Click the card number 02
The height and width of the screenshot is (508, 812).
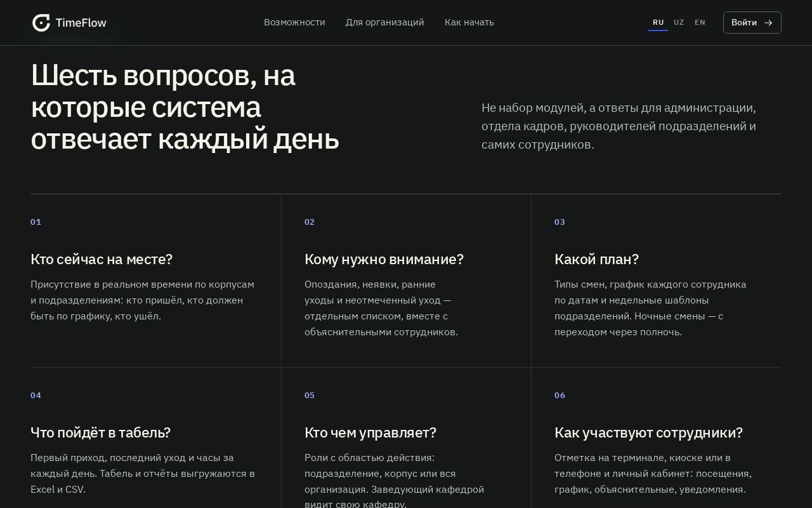310,222
